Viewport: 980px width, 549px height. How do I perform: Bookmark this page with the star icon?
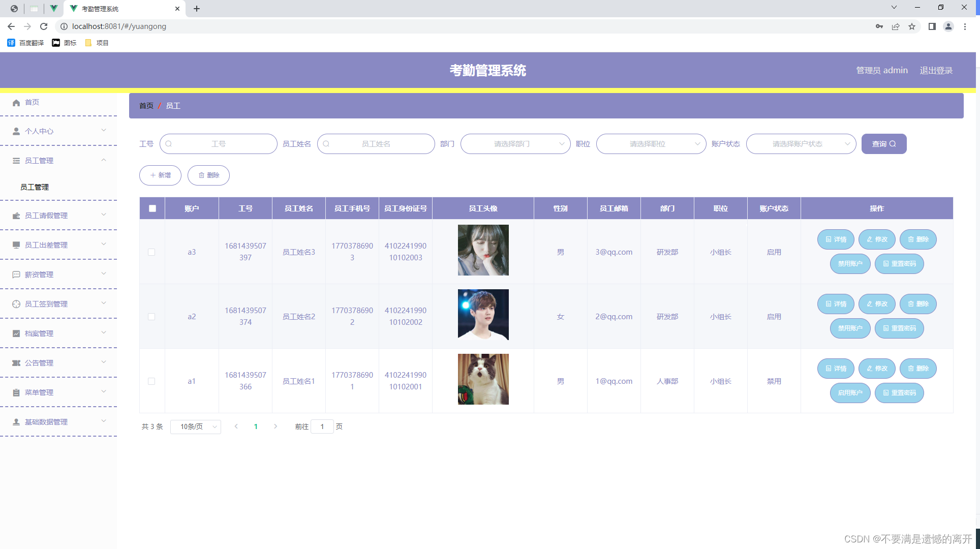912,26
